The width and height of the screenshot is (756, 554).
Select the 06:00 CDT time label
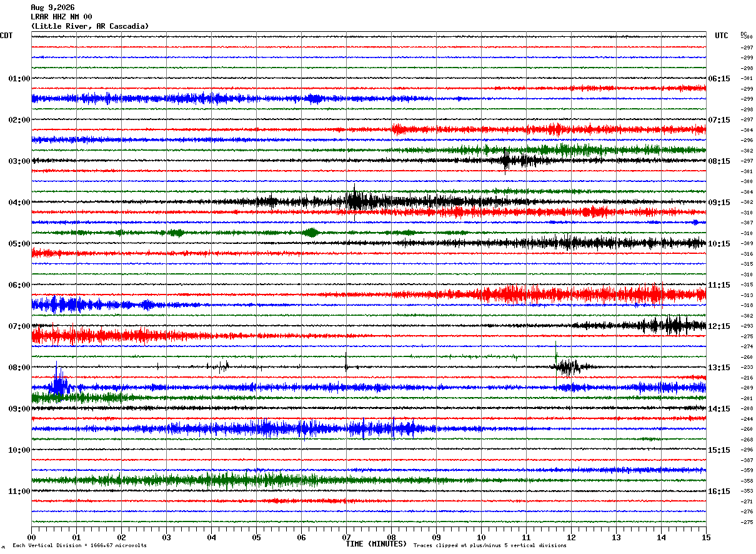coord(19,285)
